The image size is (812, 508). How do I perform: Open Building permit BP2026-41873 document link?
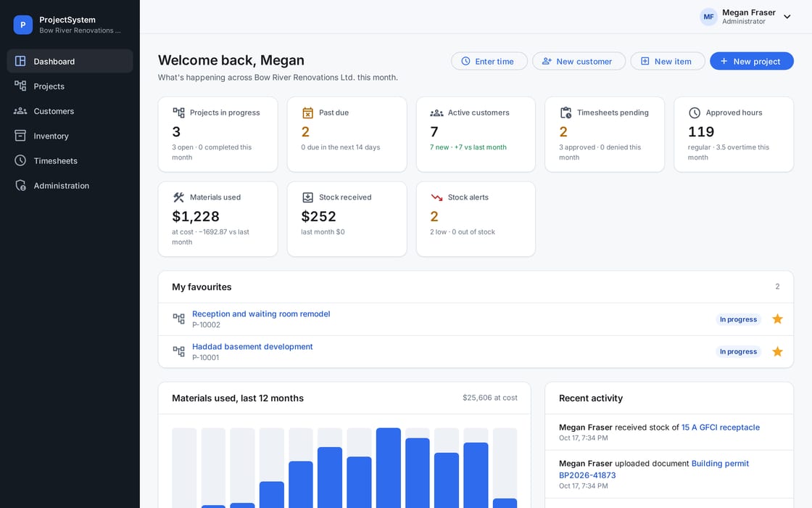[653, 469]
